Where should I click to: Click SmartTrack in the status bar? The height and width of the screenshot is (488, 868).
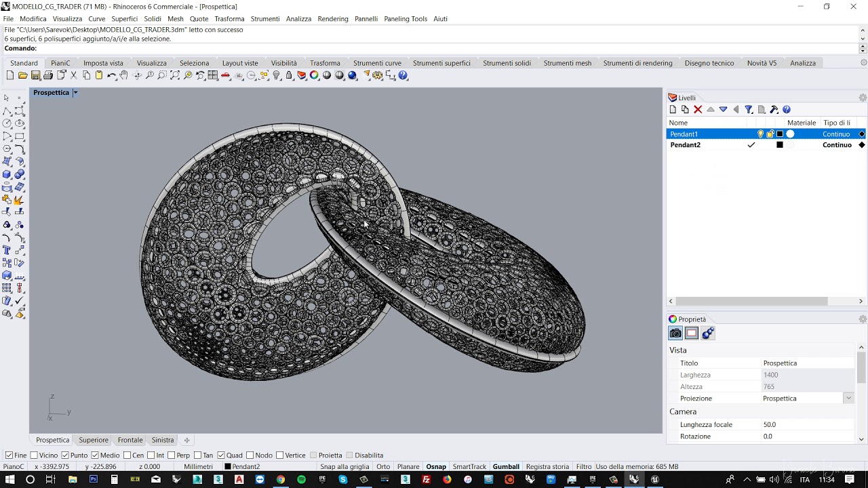click(x=469, y=466)
